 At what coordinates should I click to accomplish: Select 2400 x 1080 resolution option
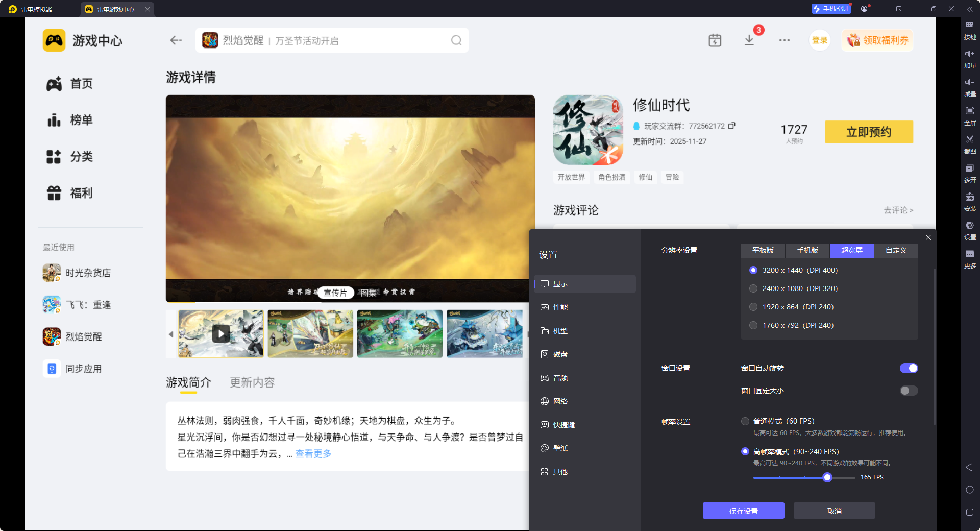[753, 288]
